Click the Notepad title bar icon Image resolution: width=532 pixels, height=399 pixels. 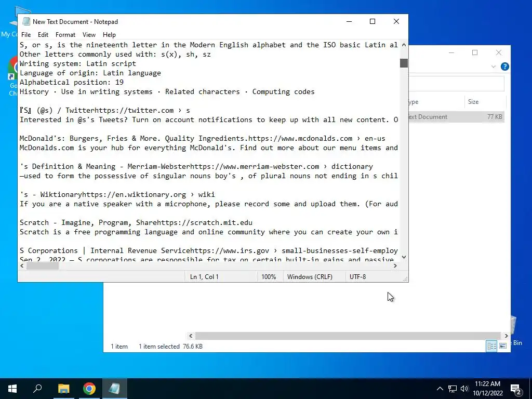(x=26, y=21)
